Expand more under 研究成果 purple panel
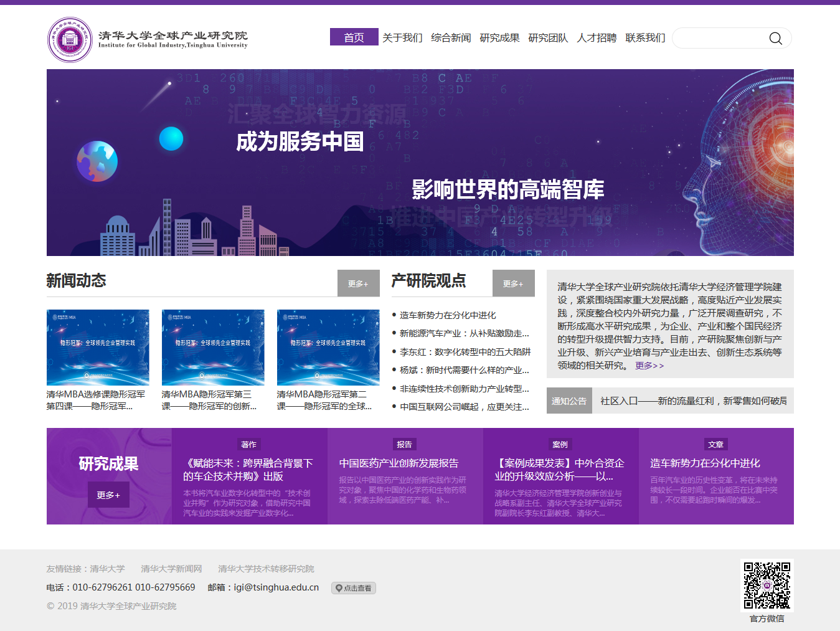 pos(108,495)
